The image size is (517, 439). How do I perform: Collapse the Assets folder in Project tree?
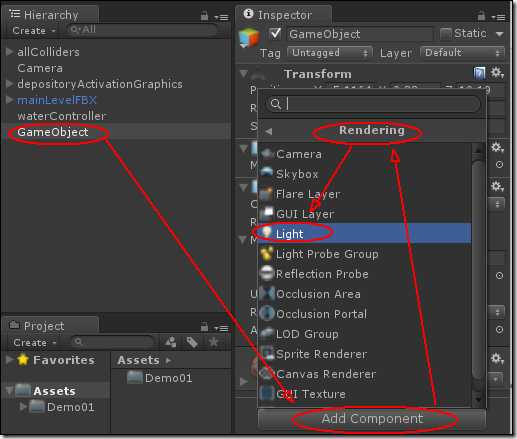(9, 391)
